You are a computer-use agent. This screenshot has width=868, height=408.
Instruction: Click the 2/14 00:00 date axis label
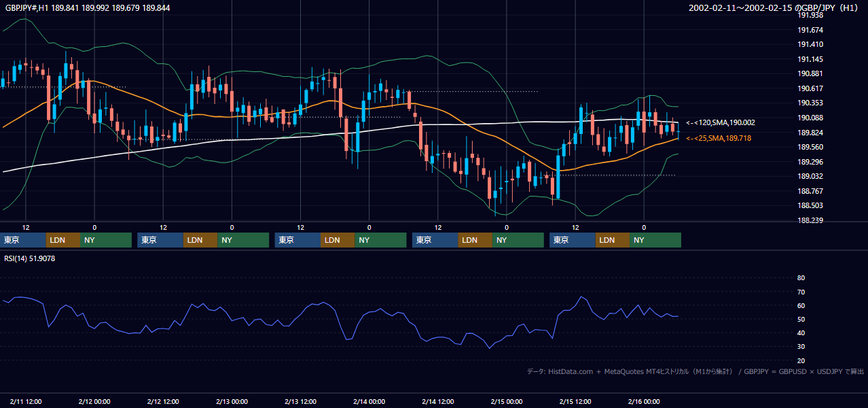pyautogui.click(x=369, y=401)
